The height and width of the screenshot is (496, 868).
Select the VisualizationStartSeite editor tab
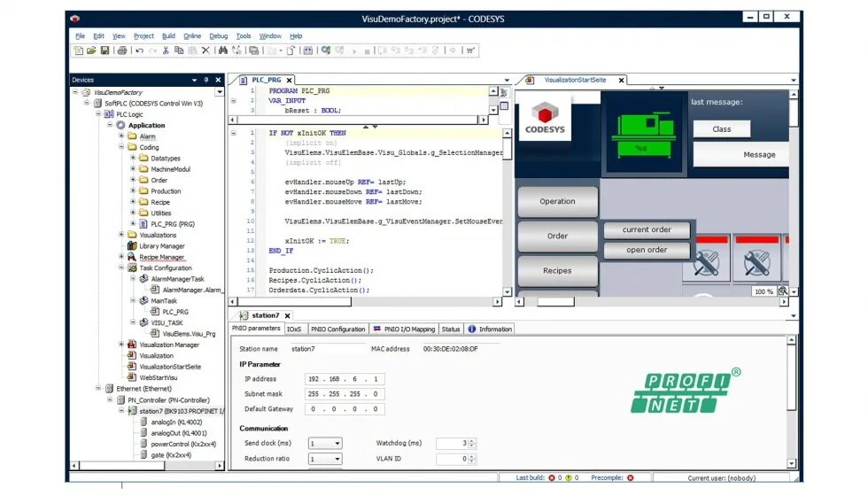click(x=575, y=80)
